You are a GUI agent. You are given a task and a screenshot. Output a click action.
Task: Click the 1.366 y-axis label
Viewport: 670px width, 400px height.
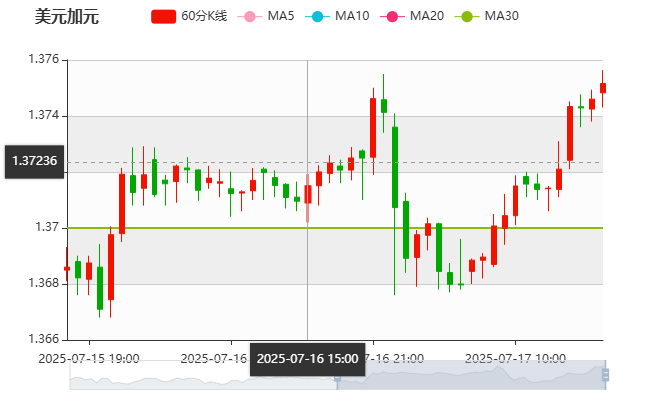point(44,339)
